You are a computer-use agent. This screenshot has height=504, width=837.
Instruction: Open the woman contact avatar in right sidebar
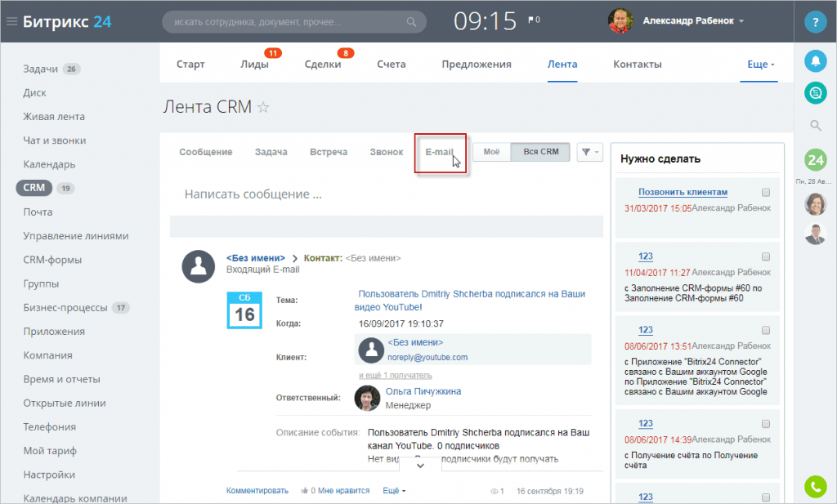click(815, 203)
